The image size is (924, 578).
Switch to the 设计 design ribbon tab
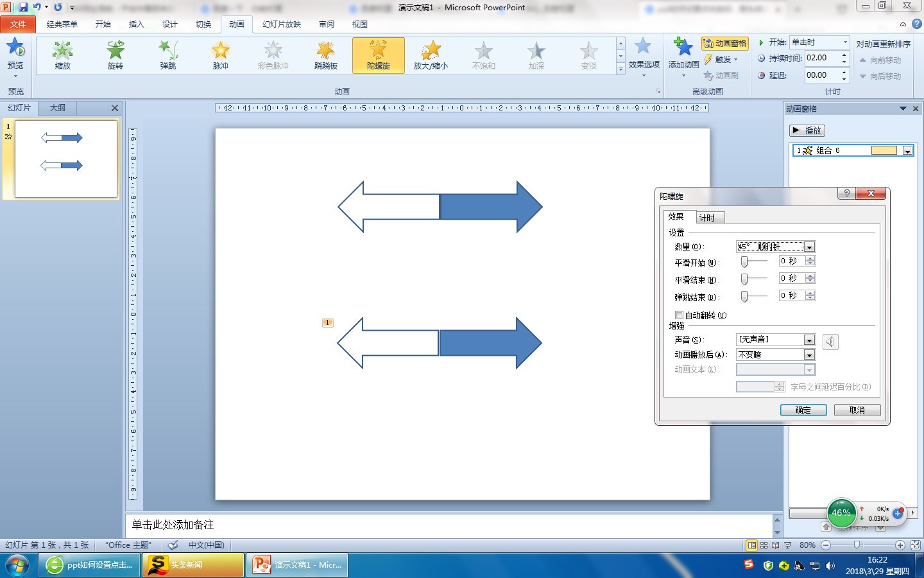(x=169, y=24)
